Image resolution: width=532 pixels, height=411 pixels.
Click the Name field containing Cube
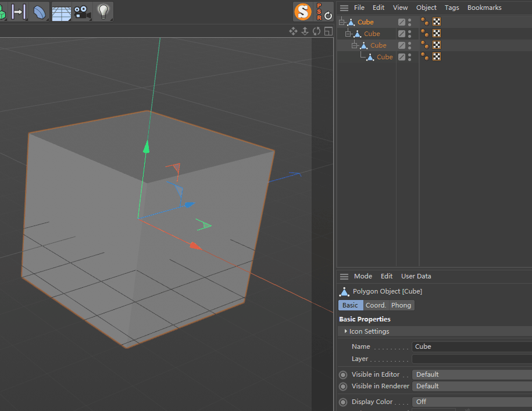[x=472, y=346]
